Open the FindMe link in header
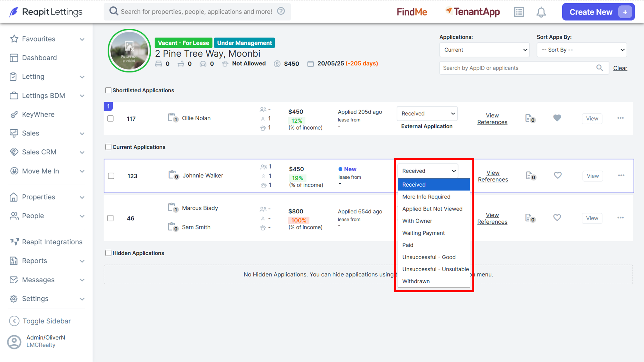This screenshot has height=362, width=644. pos(412,12)
